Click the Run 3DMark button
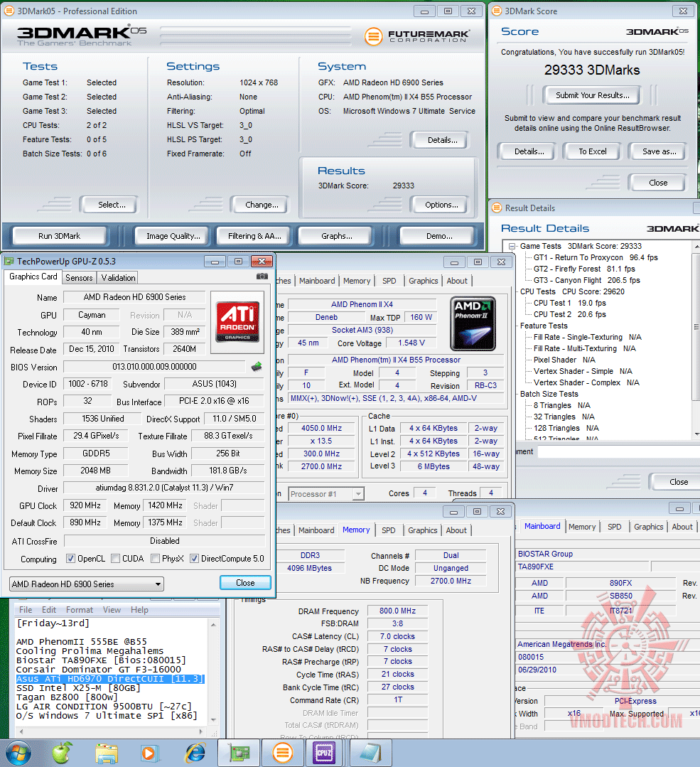This screenshot has height=767, width=700. point(59,236)
